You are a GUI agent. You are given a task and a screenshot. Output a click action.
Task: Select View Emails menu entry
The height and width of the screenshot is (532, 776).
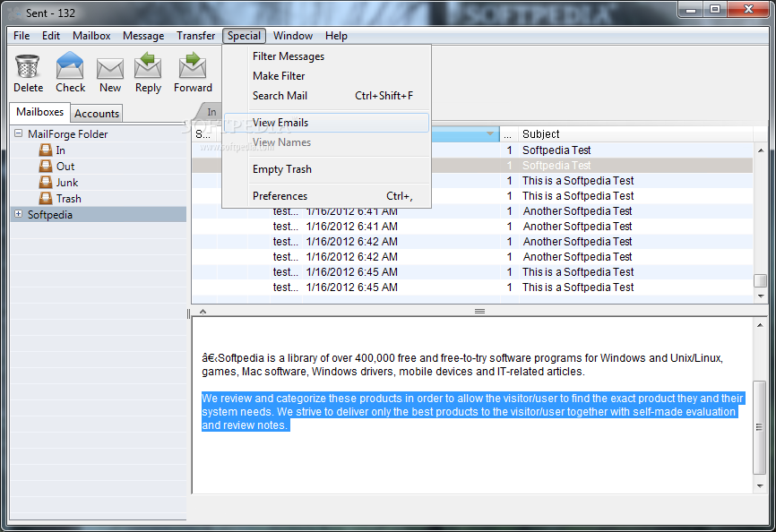tap(327, 123)
